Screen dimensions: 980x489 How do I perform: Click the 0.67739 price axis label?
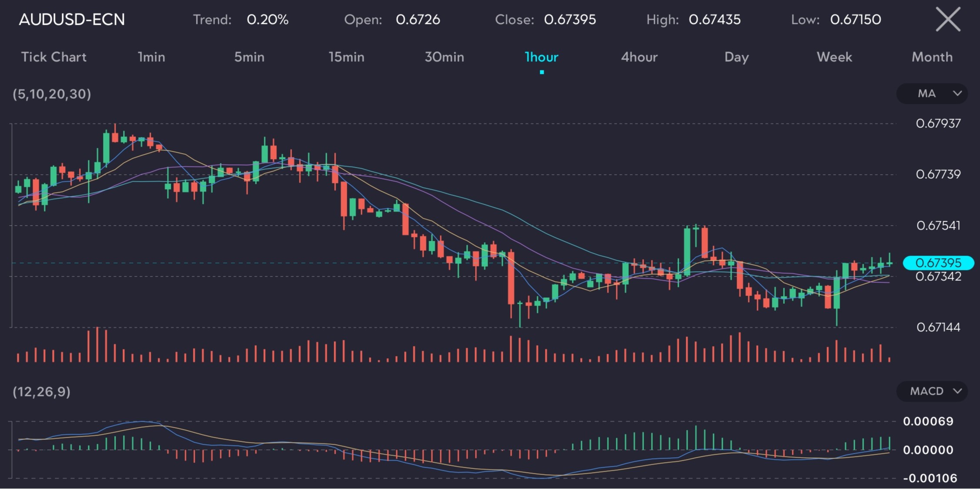point(938,174)
